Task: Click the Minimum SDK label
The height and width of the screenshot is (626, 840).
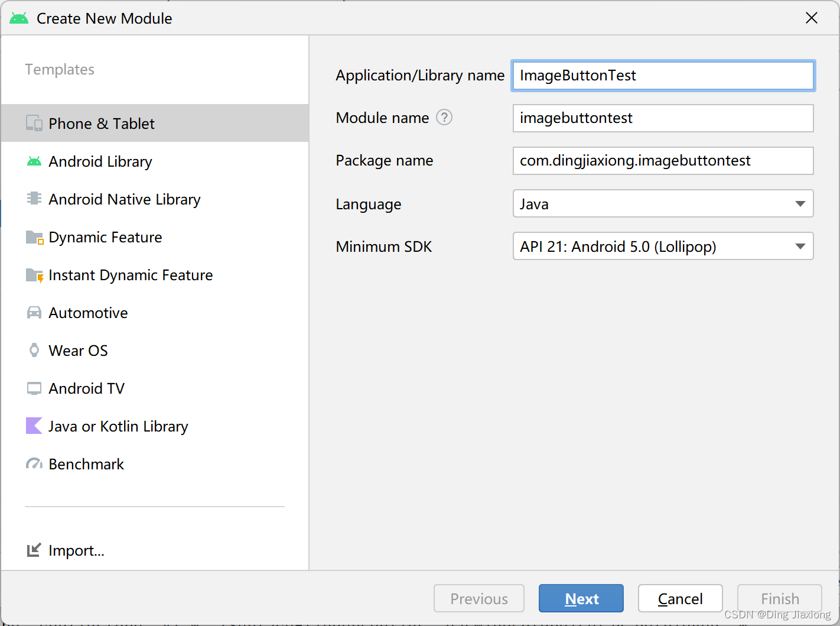Action: pos(384,246)
